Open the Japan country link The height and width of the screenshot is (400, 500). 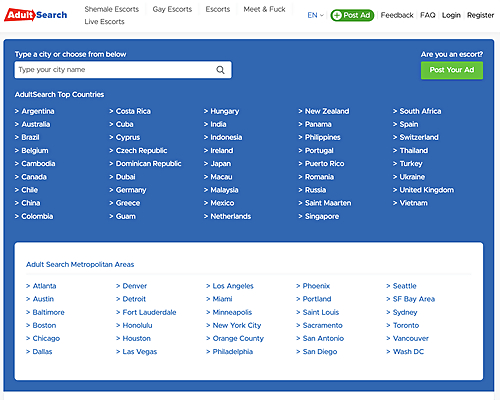coord(221,164)
